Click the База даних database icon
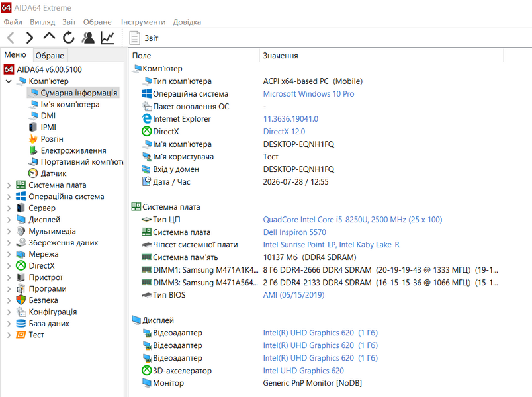 pos(21,324)
